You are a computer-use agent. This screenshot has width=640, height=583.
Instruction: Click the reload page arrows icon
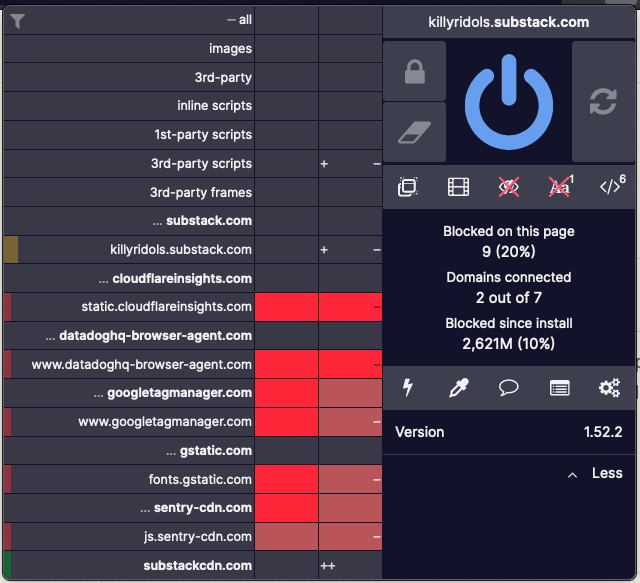pyautogui.click(x=603, y=102)
